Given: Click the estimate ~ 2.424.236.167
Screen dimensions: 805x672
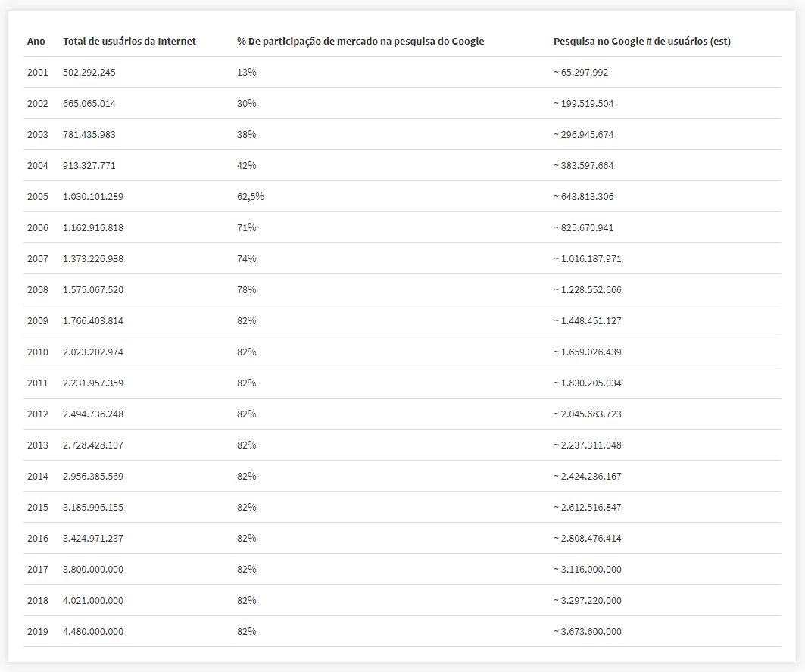Looking at the screenshot, I should coord(588,477).
